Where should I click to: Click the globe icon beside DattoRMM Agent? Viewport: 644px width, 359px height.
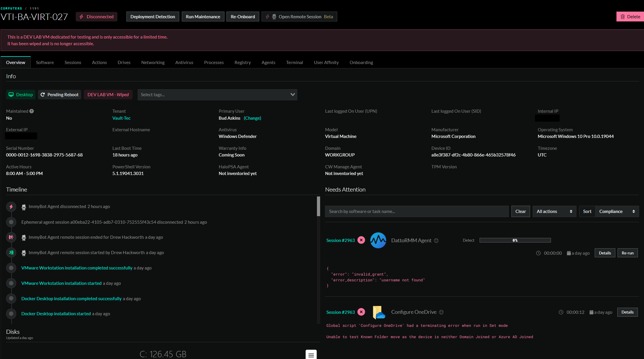click(436, 241)
